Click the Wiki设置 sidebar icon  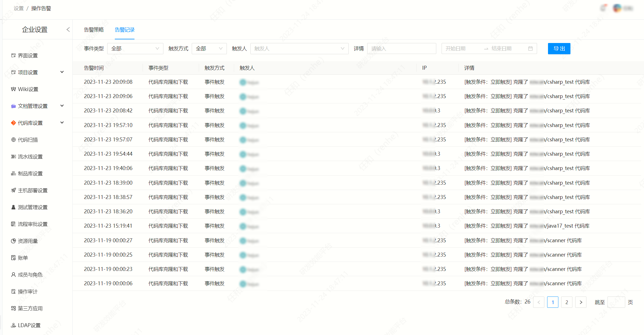tap(13, 89)
